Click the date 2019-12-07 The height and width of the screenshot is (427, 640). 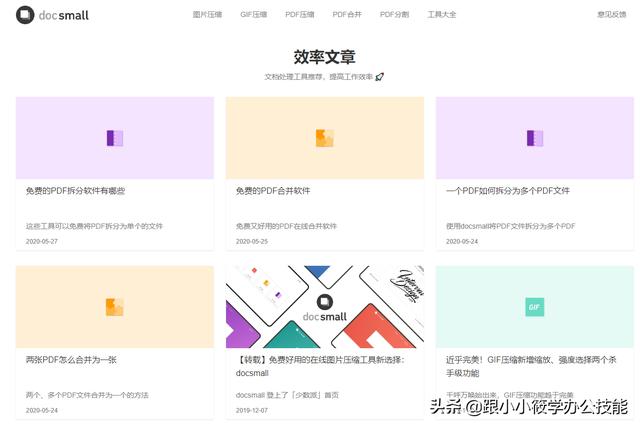(252, 410)
